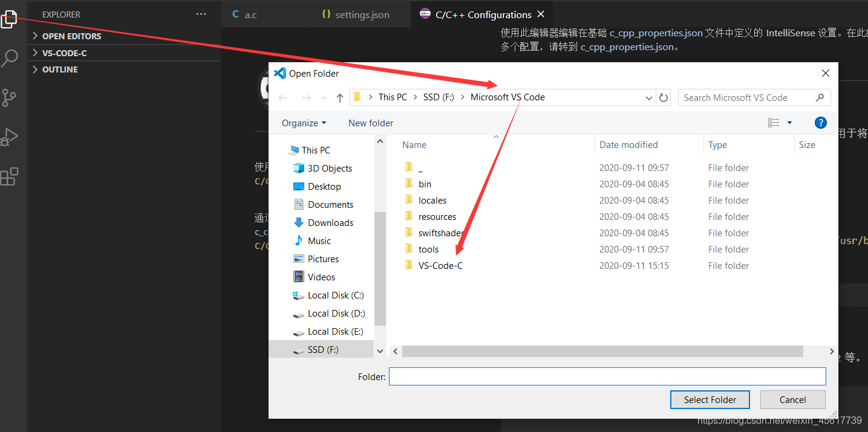This screenshot has width=868, height=432.
Task: Click This PC in the address path
Action: pyautogui.click(x=393, y=97)
